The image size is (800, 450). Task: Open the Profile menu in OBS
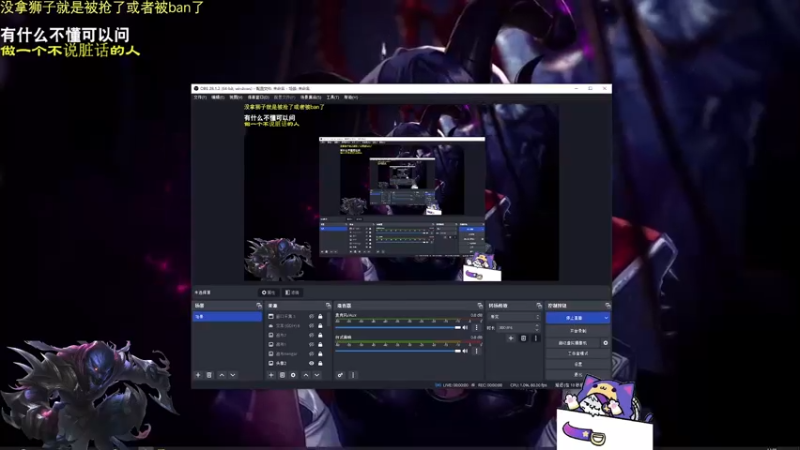pos(284,97)
